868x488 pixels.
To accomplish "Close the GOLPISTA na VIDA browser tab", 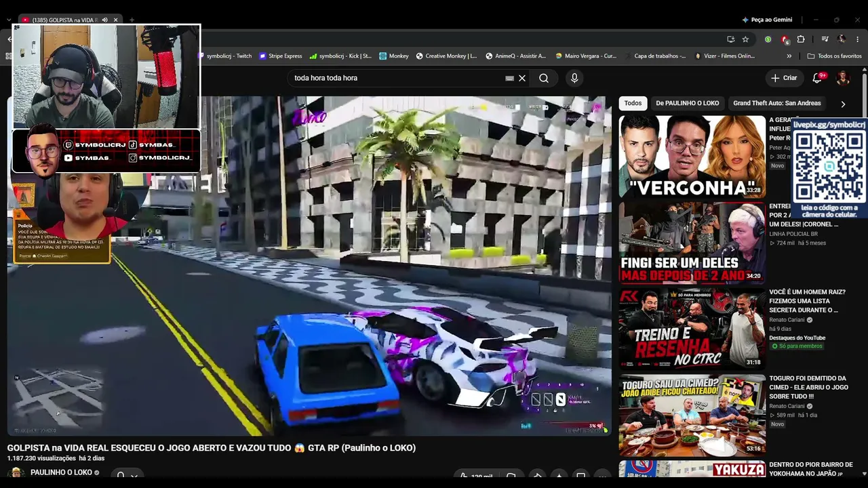I will pos(116,20).
